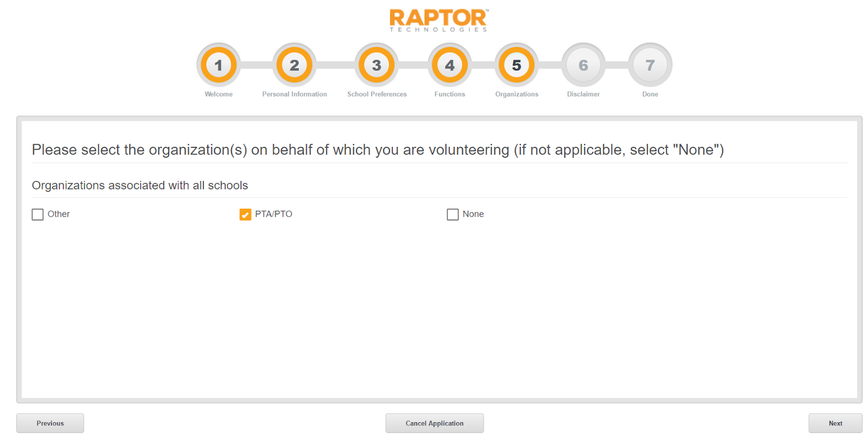The width and height of the screenshot is (868, 439).
Task: Click the Personal Information step label
Action: click(x=295, y=94)
